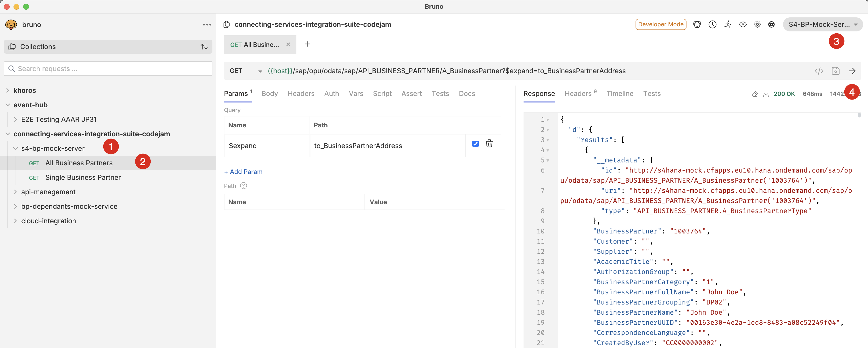Screen dimensions: 868x348
Task: Delete the $expand param using the trash icon
Action: (489, 143)
